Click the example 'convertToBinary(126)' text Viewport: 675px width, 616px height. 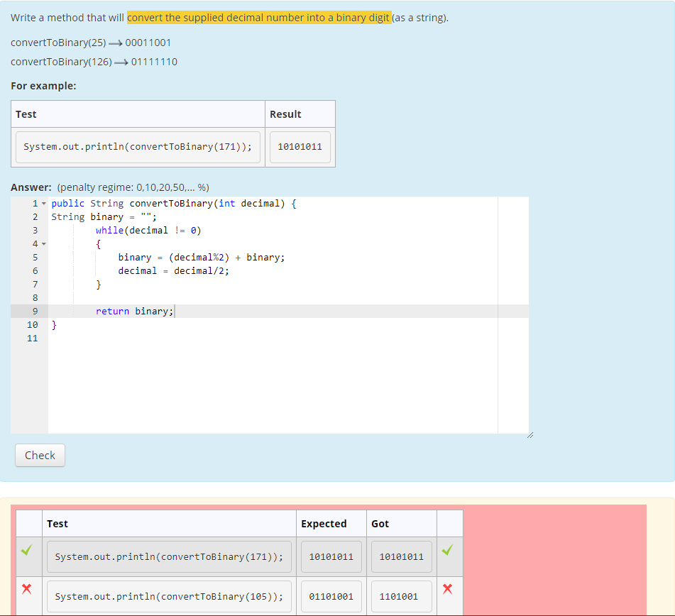[61, 62]
